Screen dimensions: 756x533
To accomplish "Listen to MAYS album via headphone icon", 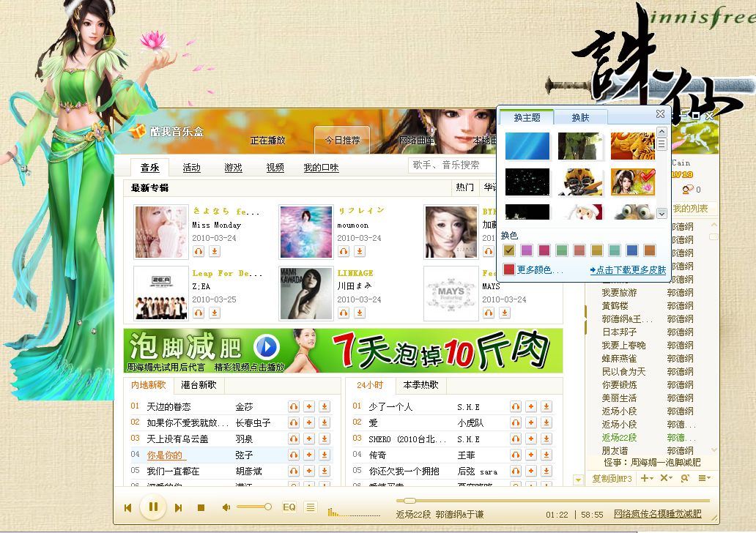I will click(489, 313).
